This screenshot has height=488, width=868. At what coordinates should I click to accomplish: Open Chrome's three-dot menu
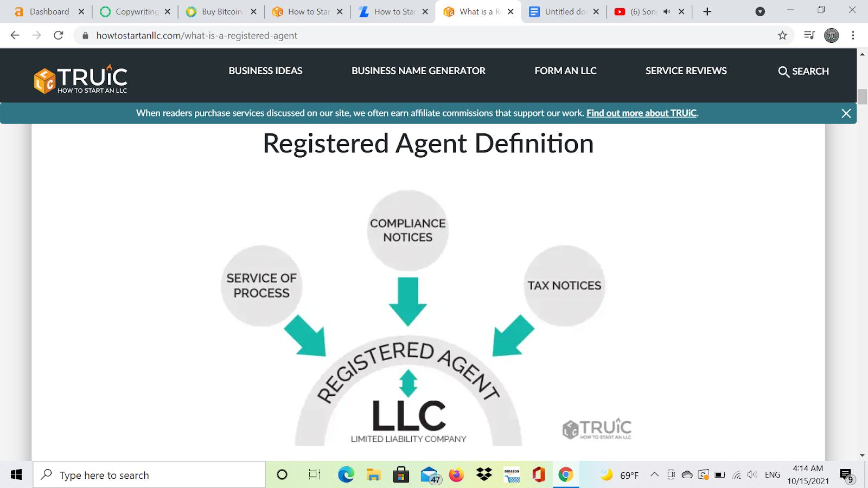pos(852,35)
